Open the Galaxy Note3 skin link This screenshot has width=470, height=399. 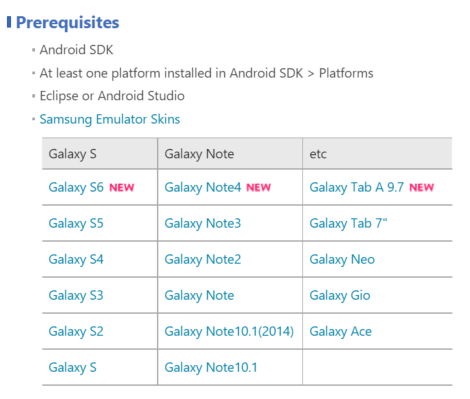[203, 224]
